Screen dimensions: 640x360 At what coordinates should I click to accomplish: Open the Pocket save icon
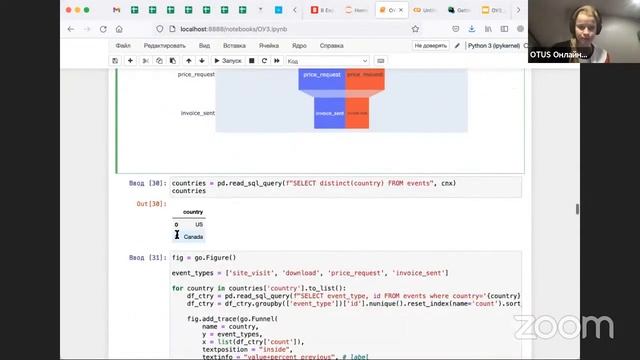coord(456,29)
